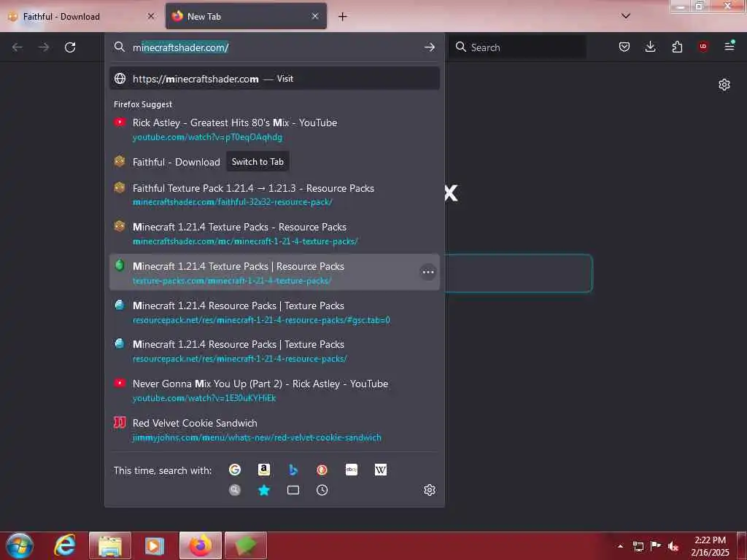747x560 pixels.
Task: Click the address bar URL field
Action: (x=274, y=47)
